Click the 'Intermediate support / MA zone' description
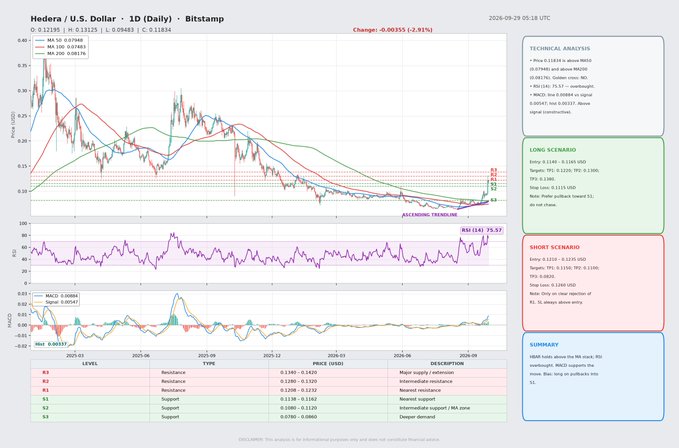The height and width of the screenshot is (448, 679). 434,408
